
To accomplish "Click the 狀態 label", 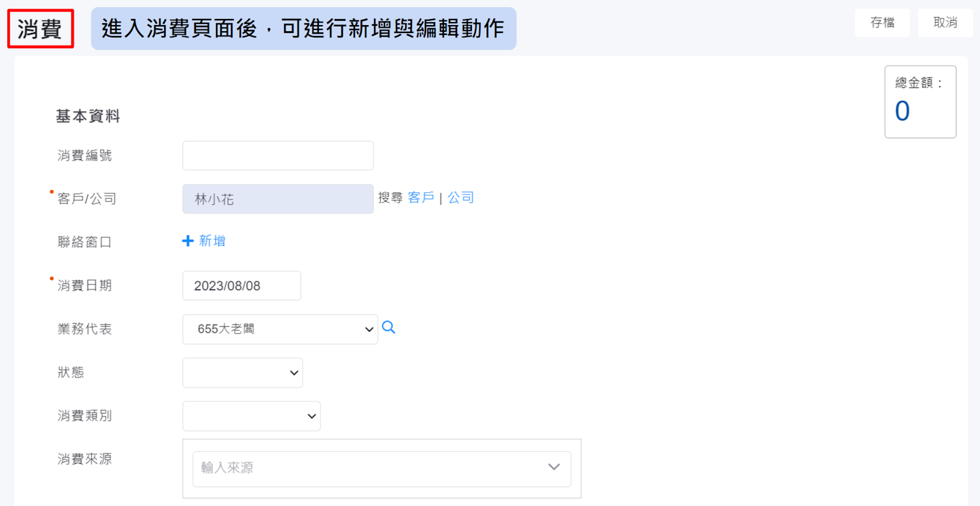I will [x=71, y=373].
